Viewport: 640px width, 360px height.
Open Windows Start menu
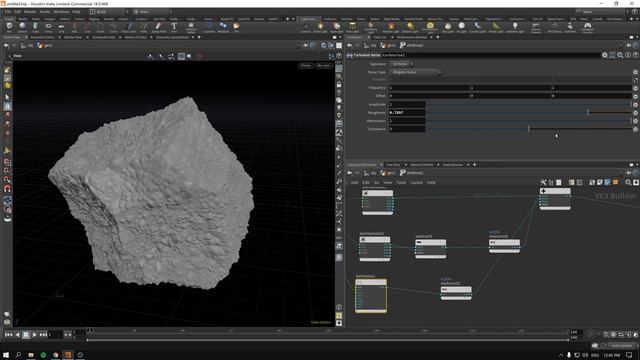click(x=6, y=355)
